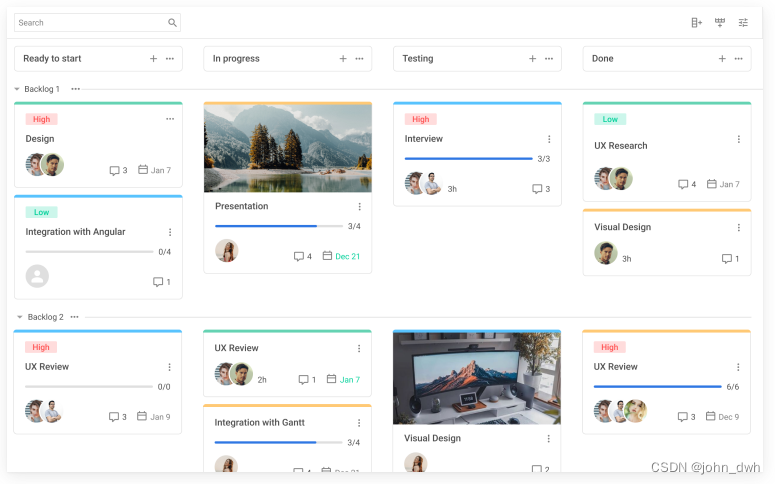The image size is (775, 484).
Task: Click the Visual Design desk setup image
Action: tap(477, 379)
